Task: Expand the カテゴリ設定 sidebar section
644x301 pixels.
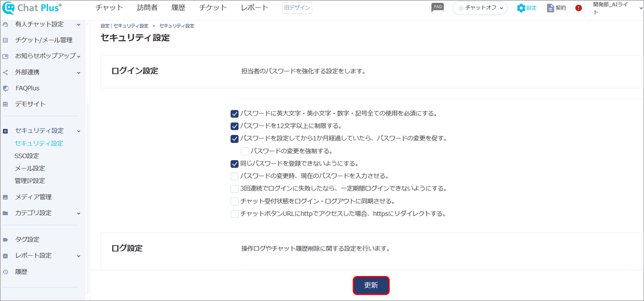Action: pos(79,213)
